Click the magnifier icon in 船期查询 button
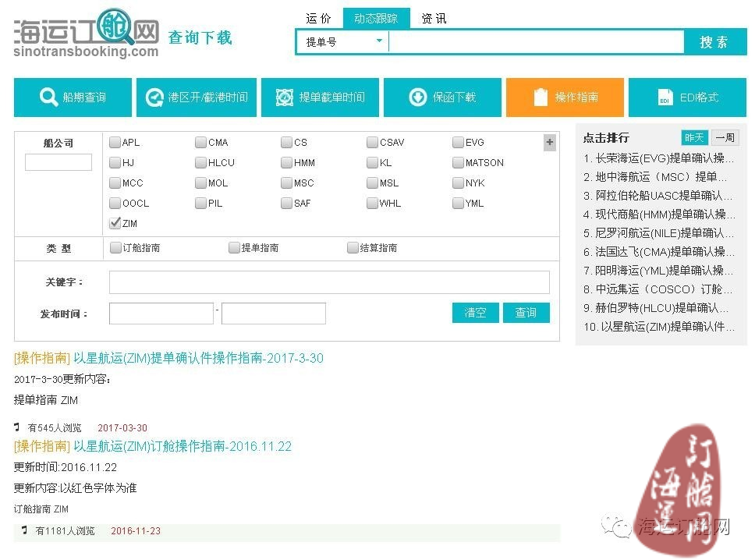This screenshot has height=560, width=755. (48, 97)
